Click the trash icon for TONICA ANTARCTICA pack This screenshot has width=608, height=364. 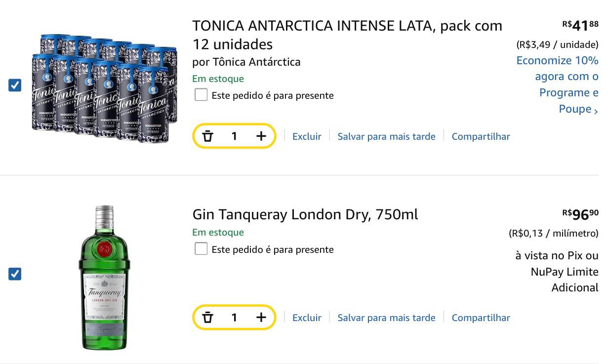[208, 136]
